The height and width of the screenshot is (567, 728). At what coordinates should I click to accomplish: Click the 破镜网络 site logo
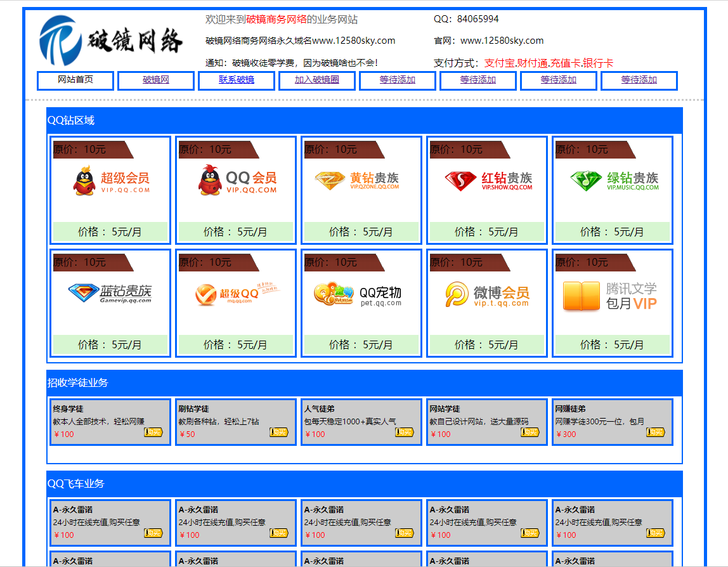(111, 41)
